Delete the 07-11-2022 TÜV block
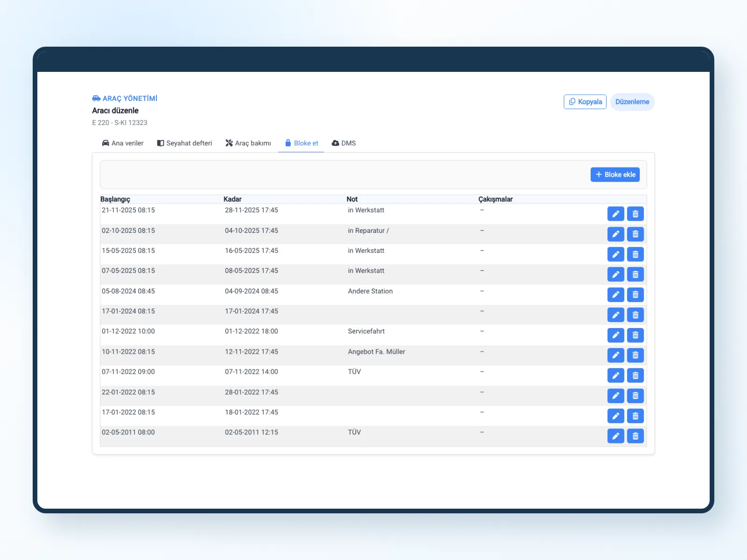Image resolution: width=747 pixels, height=560 pixels. (x=635, y=376)
